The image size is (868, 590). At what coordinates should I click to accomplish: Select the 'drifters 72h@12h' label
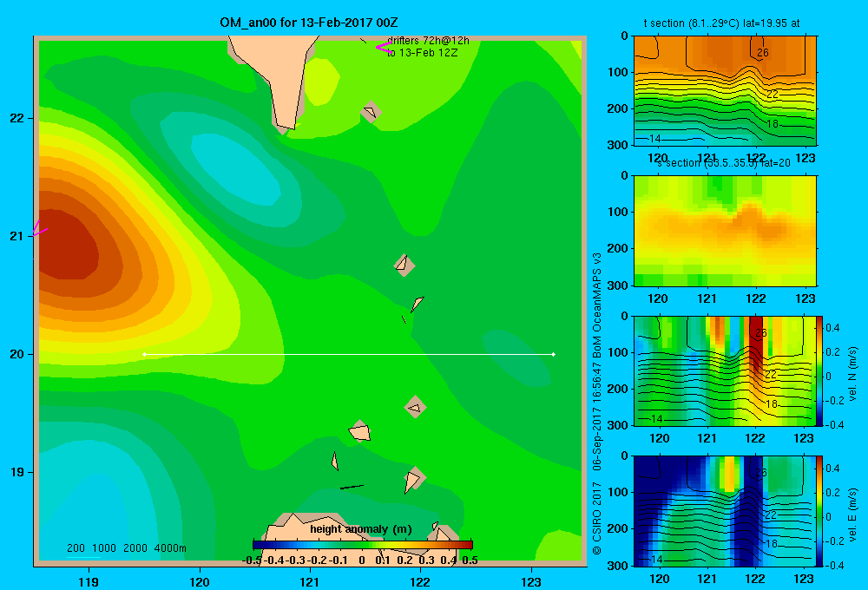428,41
